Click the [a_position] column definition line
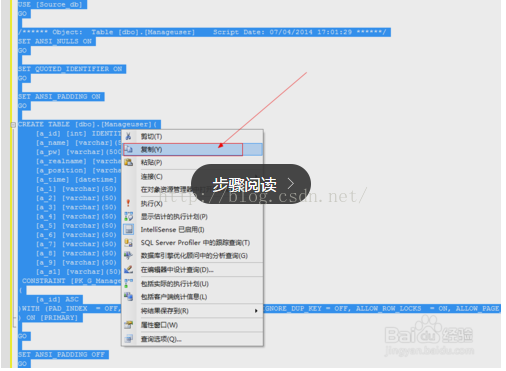 [x=79, y=170]
